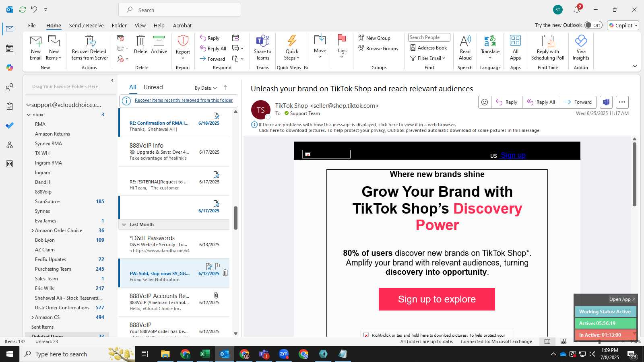Click the Send/Receive sync icon in title bar
644x362 pixels.
[x=23, y=9]
